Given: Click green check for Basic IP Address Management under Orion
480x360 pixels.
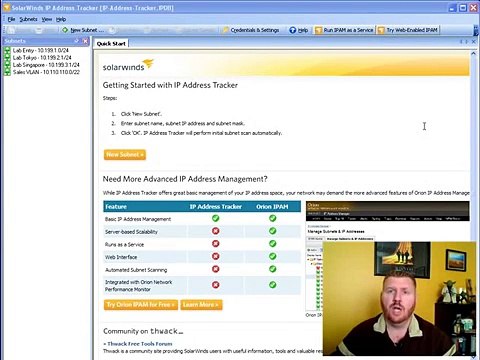Looking at the screenshot, I should (x=273, y=218).
